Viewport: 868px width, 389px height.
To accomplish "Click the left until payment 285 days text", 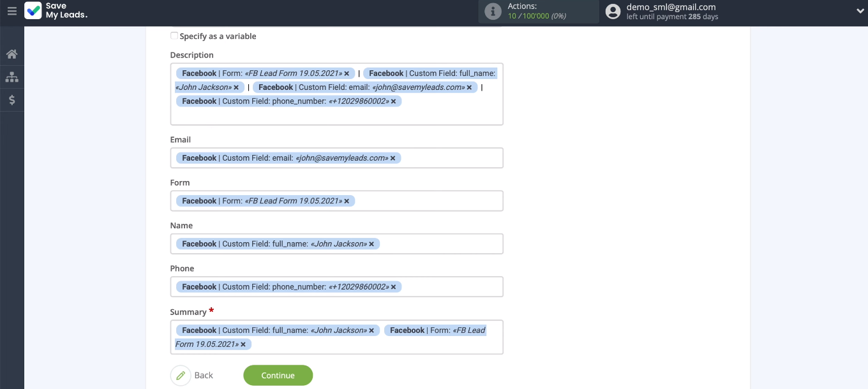I will click(672, 17).
